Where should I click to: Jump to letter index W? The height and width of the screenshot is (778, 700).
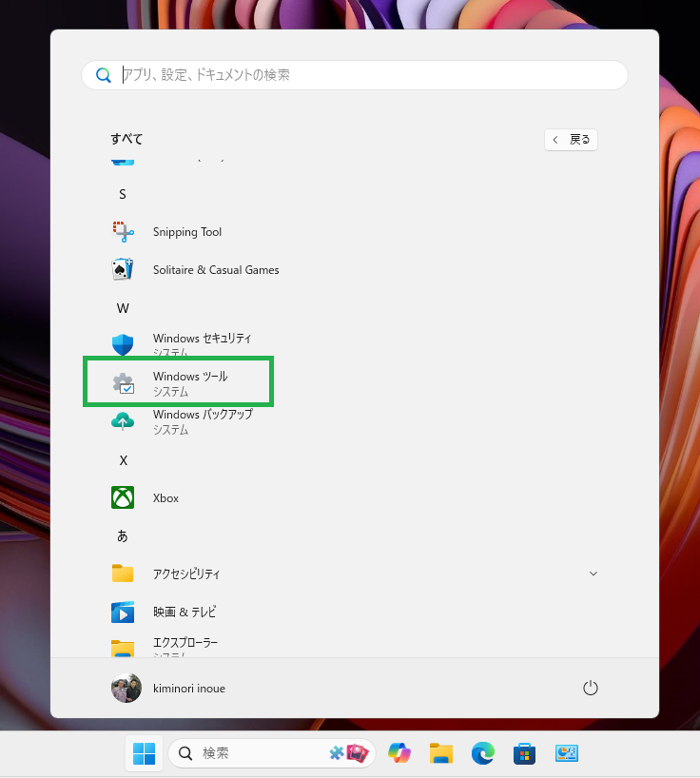[x=123, y=308]
